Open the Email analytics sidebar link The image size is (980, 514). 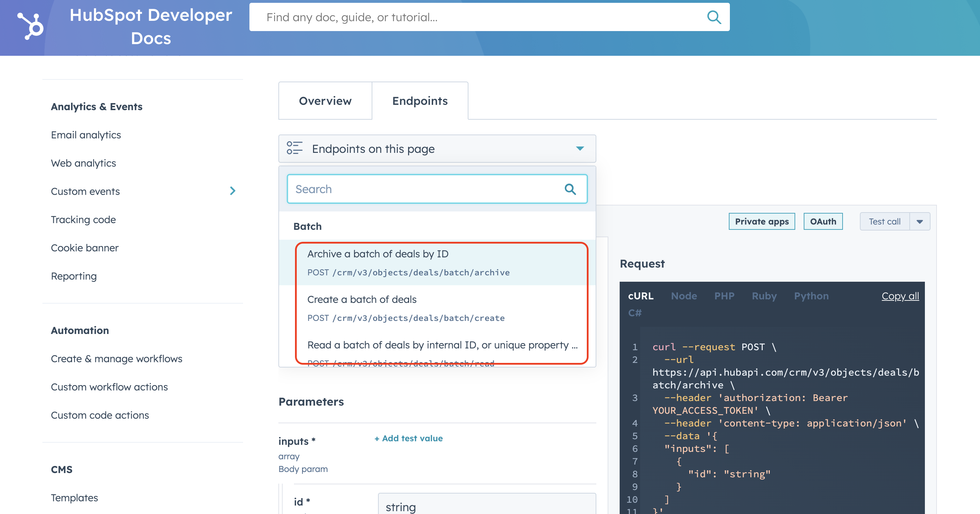tap(86, 135)
